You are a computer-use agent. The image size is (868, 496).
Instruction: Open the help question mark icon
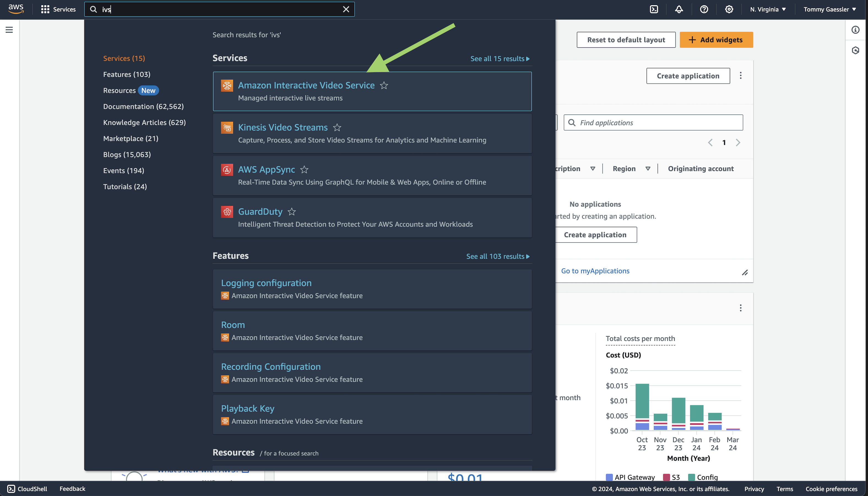(x=704, y=9)
